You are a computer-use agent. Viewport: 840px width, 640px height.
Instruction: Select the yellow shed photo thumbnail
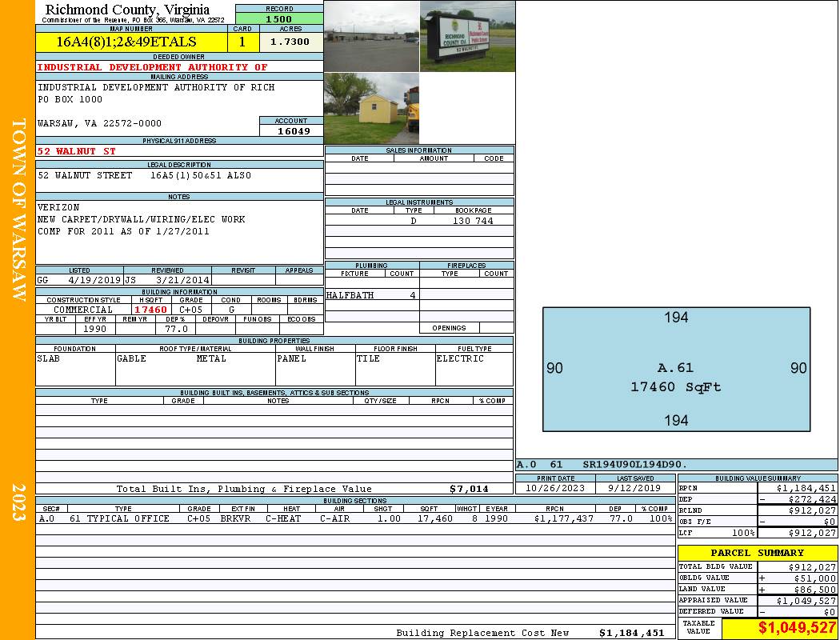coord(371,109)
